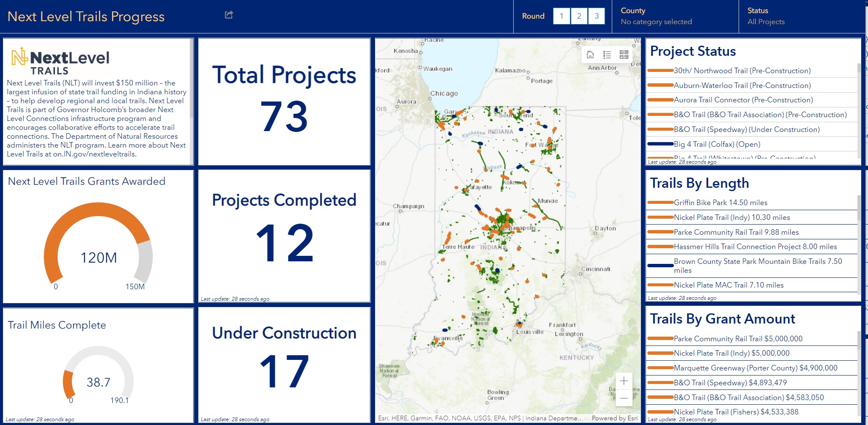Zoom out on the map with minus button
This screenshot has width=868, height=425.
click(624, 398)
